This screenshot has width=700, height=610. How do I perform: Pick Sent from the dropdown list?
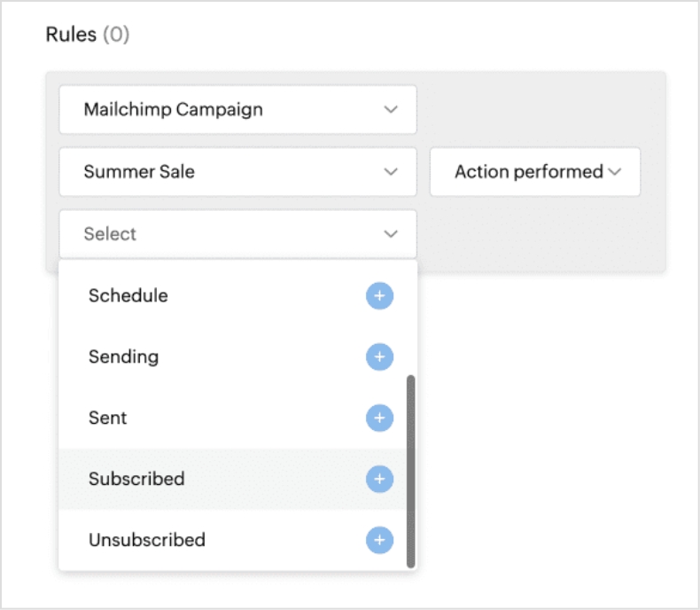[x=108, y=418]
